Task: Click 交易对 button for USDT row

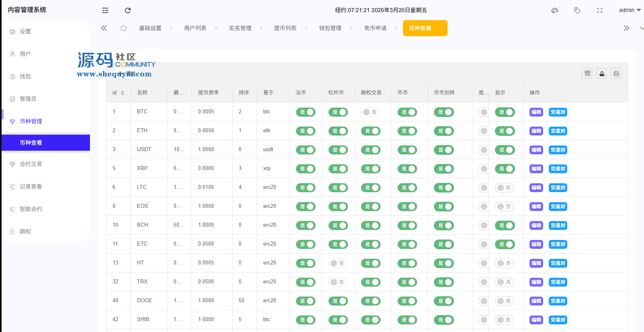Action: coord(558,150)
